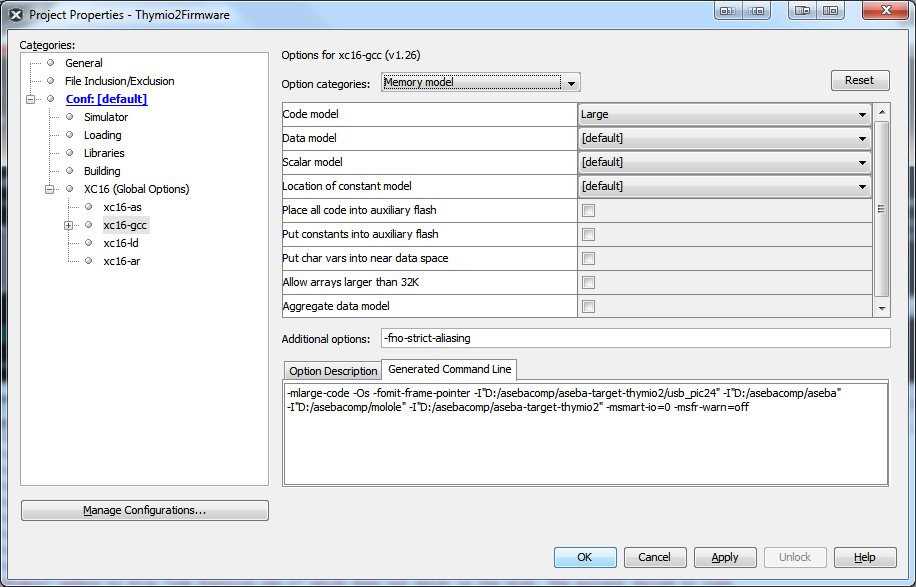
Task: Enable Aggregate data model checkbox
Action: click(588, 306)
